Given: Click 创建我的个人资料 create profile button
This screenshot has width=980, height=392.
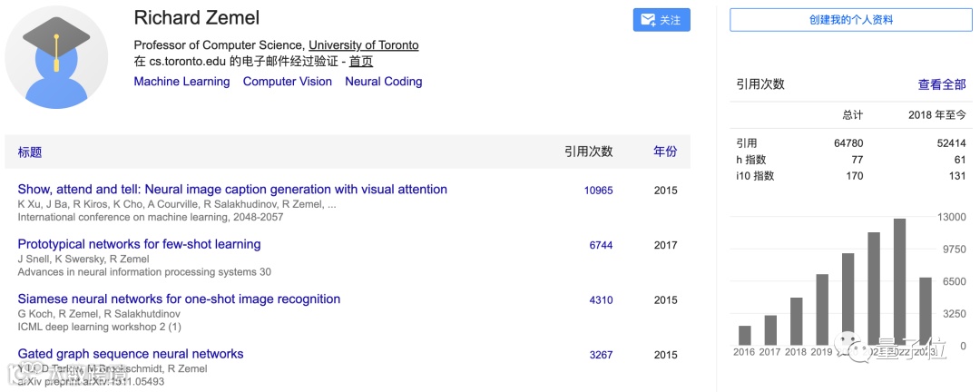Looking at the screenshot, I should tap(851, 20).
